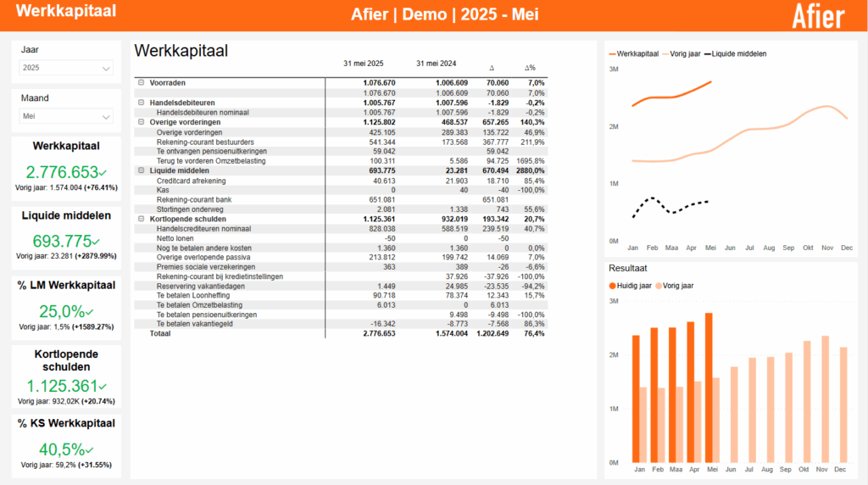The height and width of the screenshot is (485, 868).
Task: Collapse the Handelsdebiteuren row group
Action: pos(141,103)
